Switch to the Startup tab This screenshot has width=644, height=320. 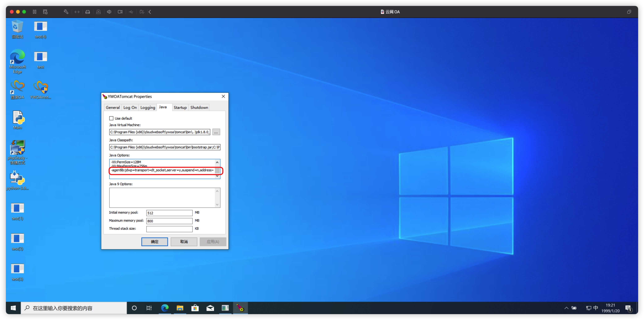point(180,107)
